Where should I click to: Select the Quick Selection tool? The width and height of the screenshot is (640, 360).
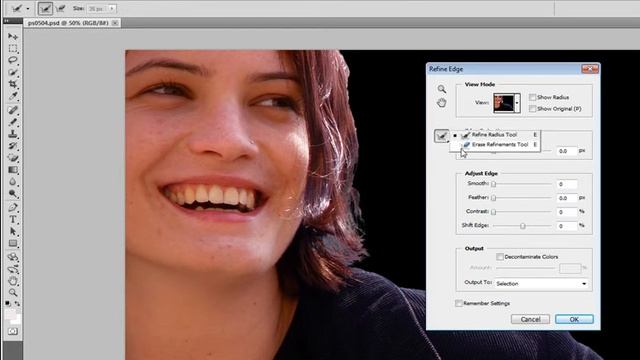(x=13, y=72)
